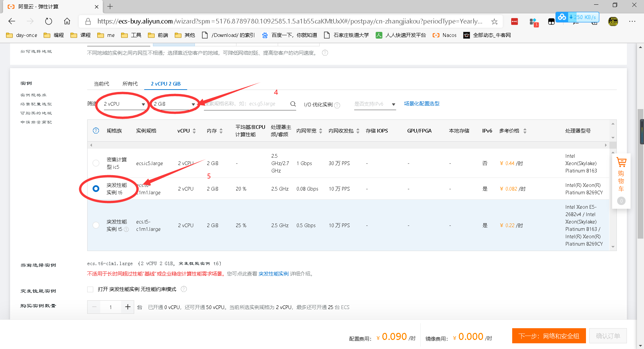The image size is (644, 349).
Task: Click the address bar URL
Action: (290, 21)
